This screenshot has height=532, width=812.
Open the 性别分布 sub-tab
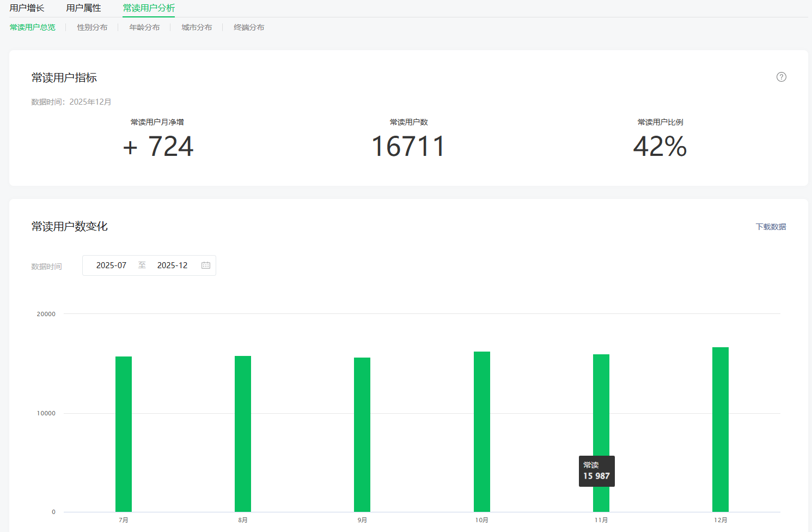pos(92,27)
